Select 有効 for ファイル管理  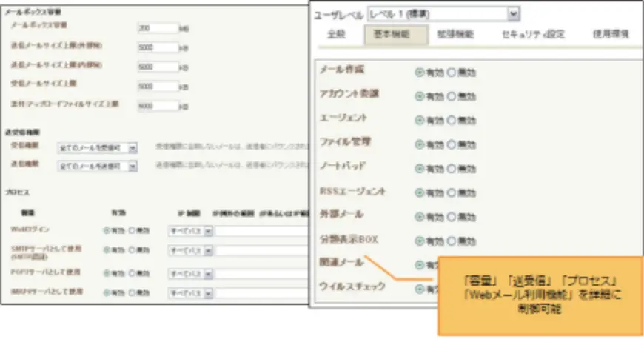[x=420, y=144]
